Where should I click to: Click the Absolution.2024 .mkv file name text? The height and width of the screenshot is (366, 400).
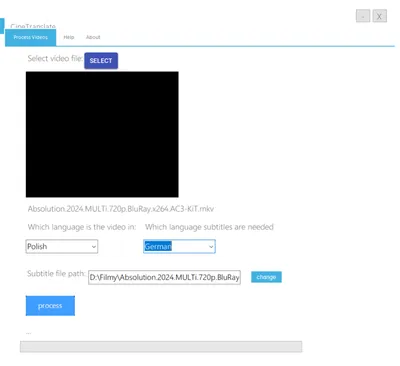[121, 209]
